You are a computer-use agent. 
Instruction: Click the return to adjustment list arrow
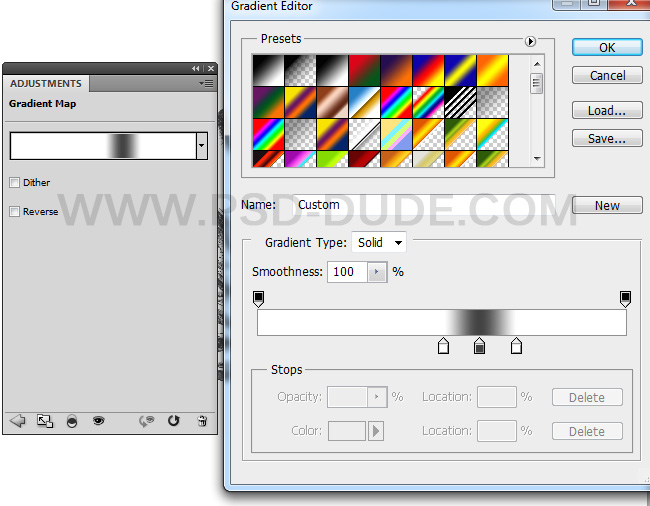tap(17, 421)
